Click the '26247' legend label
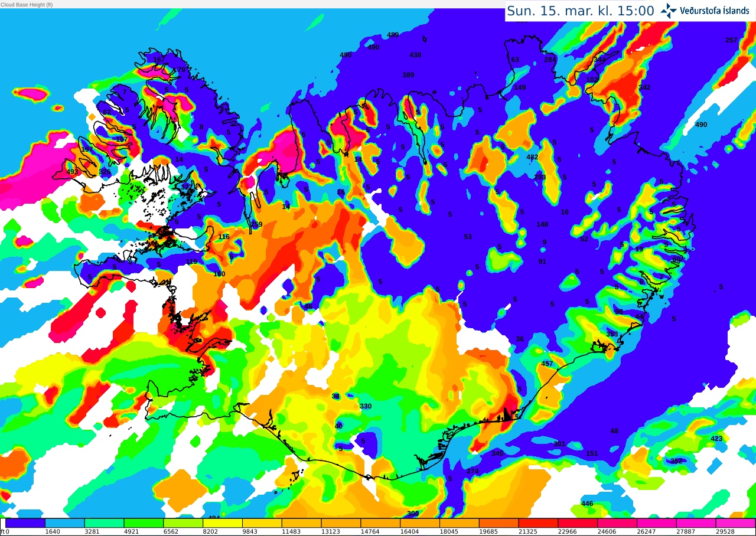This screenshot has width=756, height=536. (646, 532)
